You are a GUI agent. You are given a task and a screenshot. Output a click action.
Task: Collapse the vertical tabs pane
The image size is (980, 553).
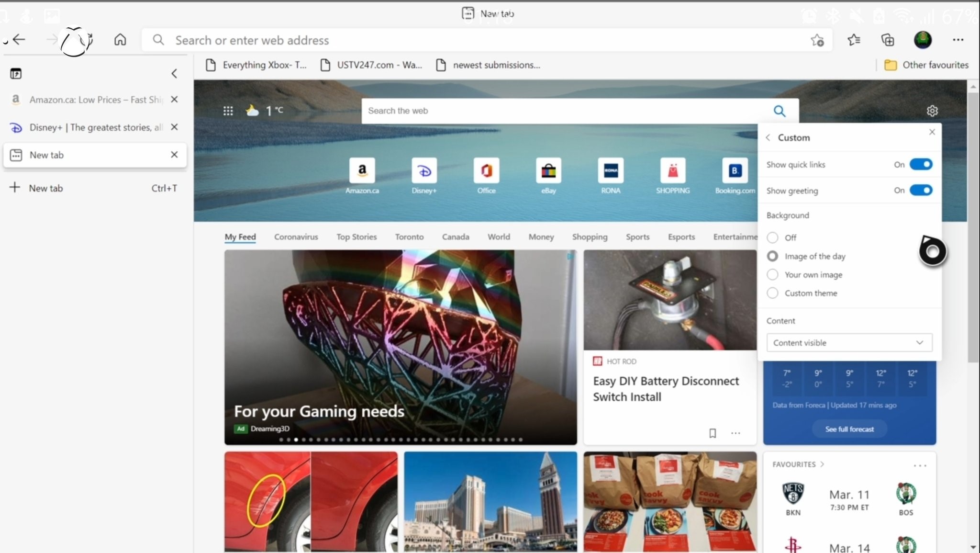tap(174, 74)
